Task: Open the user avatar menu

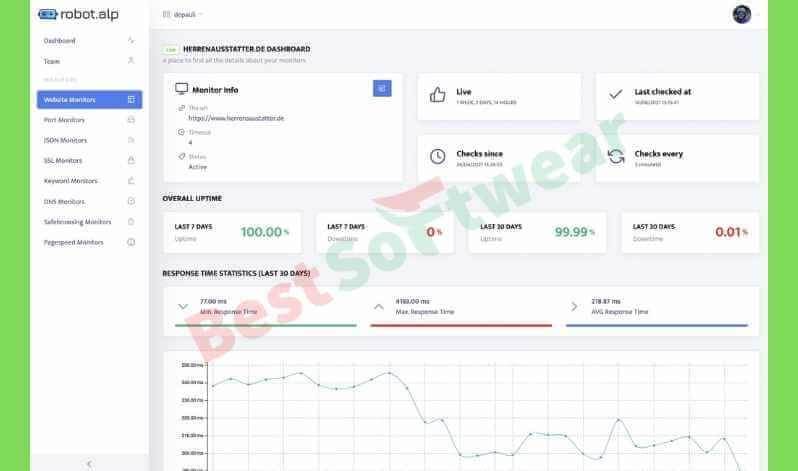Action: click(742, 14)
